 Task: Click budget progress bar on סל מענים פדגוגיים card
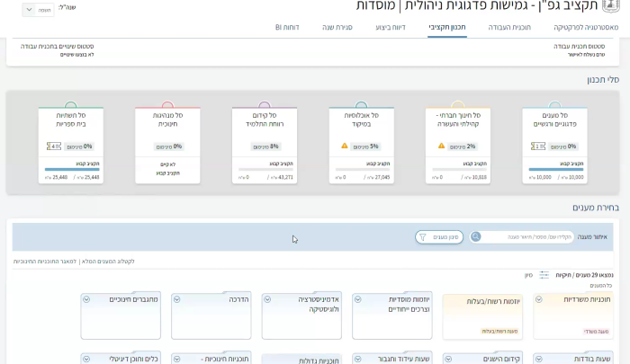[556, 169]
